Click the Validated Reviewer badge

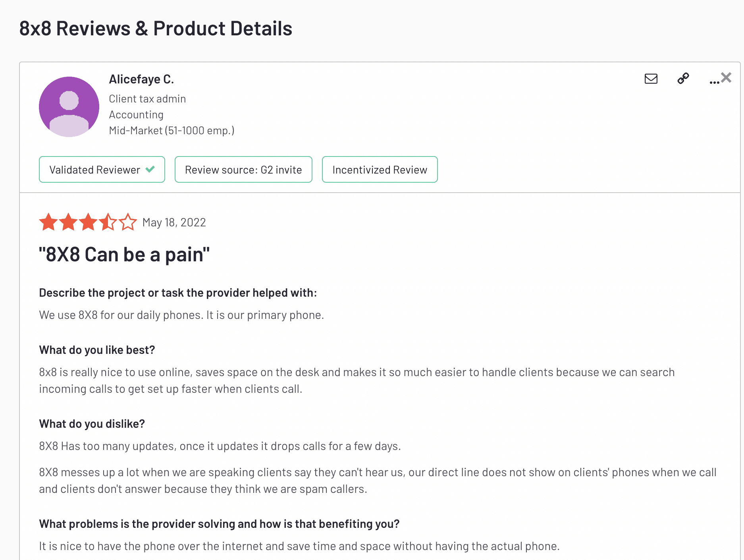tap(102, 170)
